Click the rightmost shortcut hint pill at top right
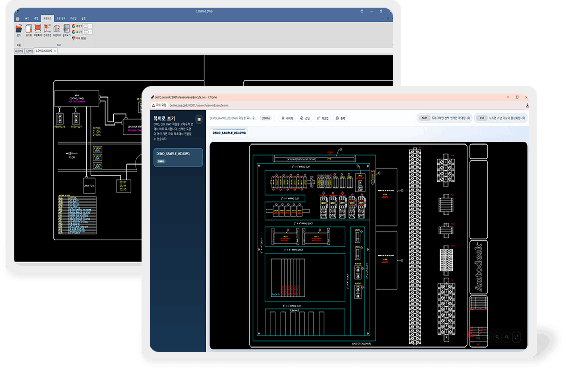The height and width of the screenshot is (370, 573). point(501,118)
